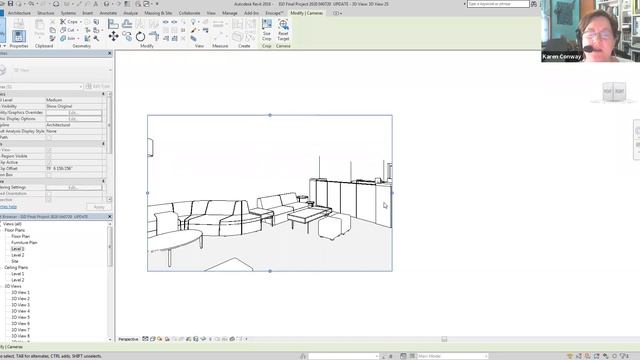Open the Massing & Site ribbon tab
The width and height of the screenshot is (640, 360).
click(158, 13)
